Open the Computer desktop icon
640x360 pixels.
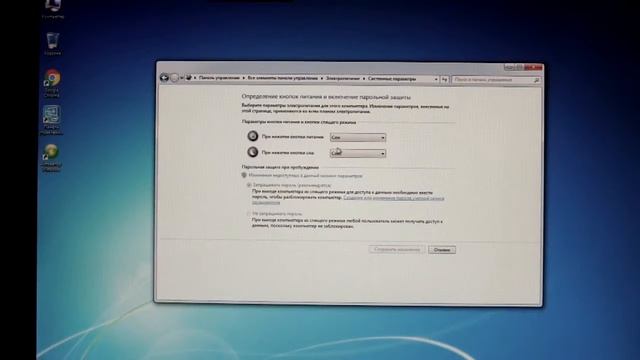pos(53,8)
